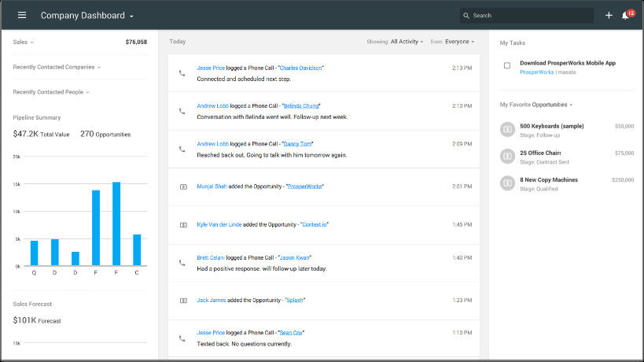Open Belinda Chung contact link
The width and height of the screenshot is (644, 362).
301,105
